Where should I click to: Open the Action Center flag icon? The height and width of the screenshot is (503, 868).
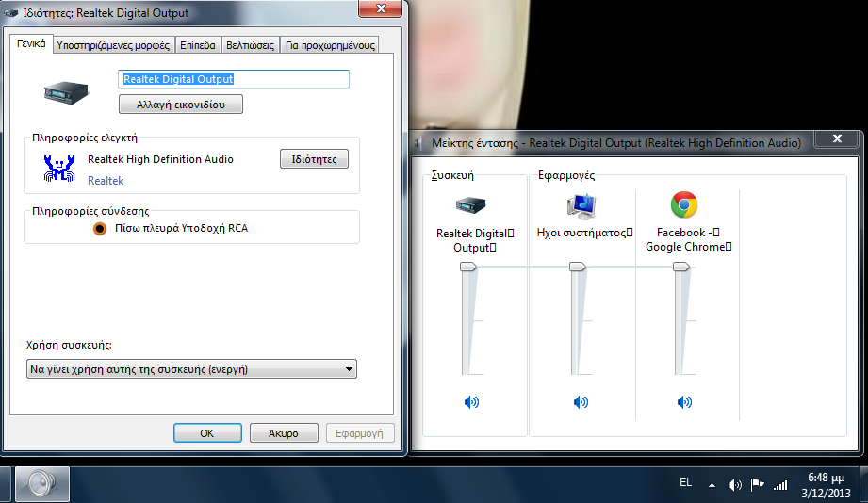(757, 485)
